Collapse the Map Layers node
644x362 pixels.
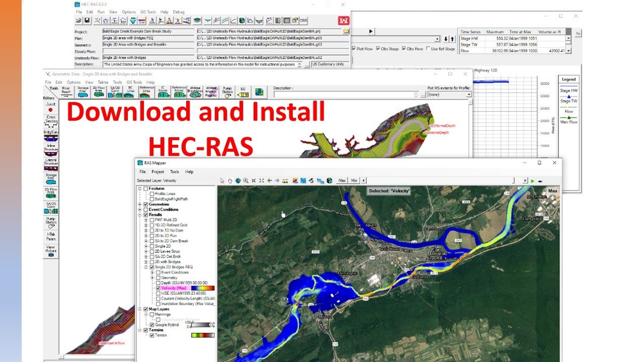coord(140,309)
